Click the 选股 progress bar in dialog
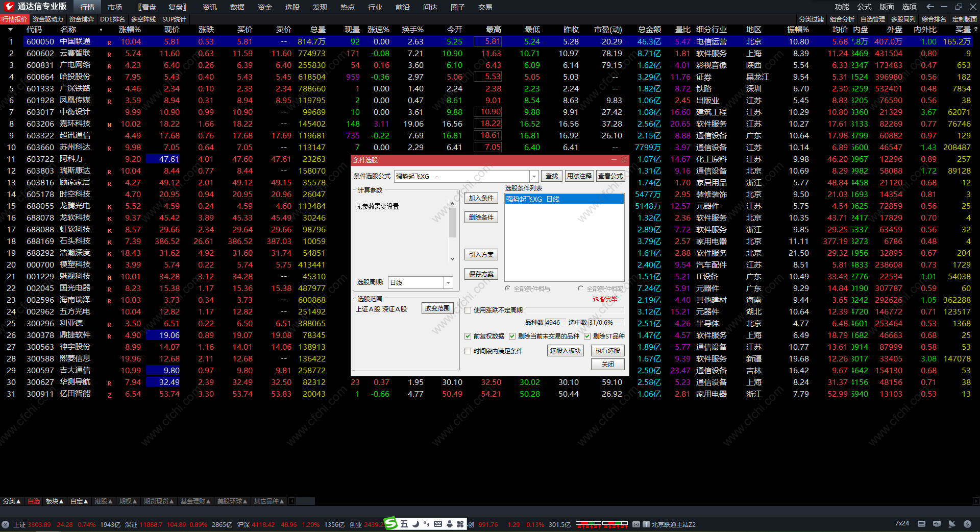This screenshot has width=980, height=532. (575, 310)
